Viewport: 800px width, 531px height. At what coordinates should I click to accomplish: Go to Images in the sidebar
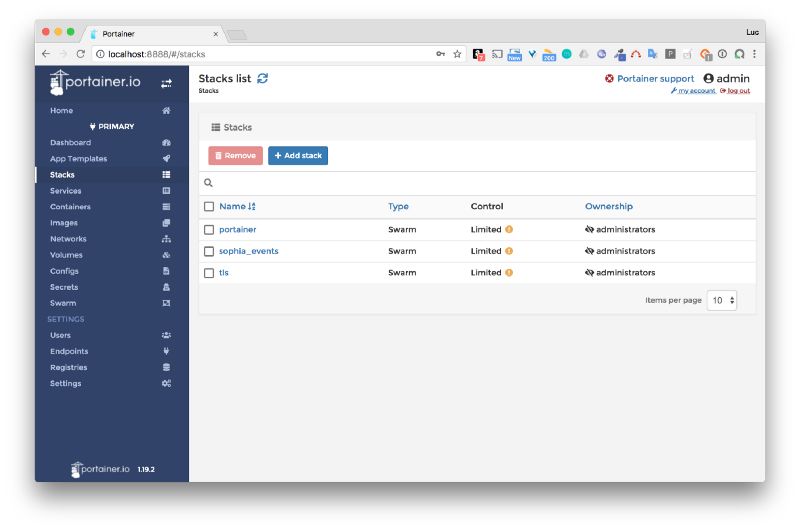[64, 223]
